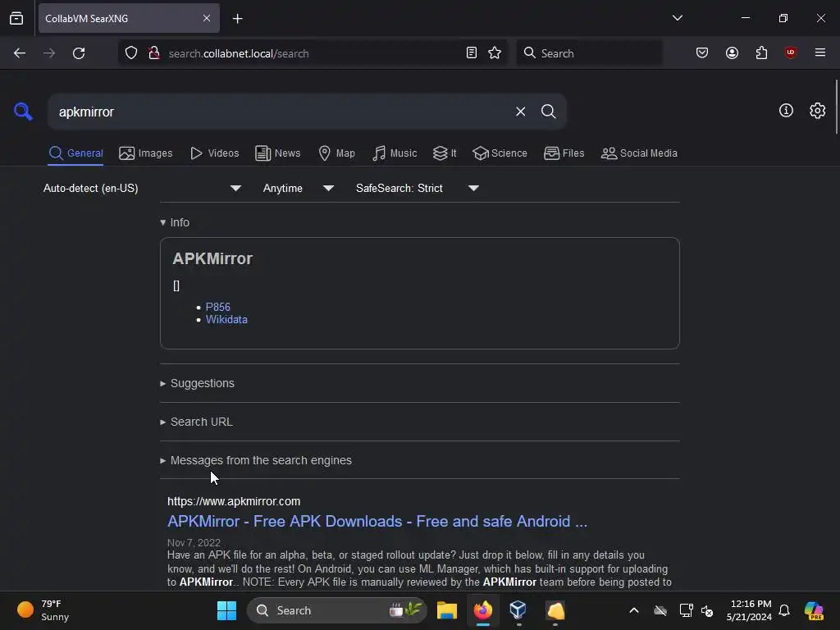Click the Windows taskbar Search box
The image size is (840, 630).
click(x=336, y=610)
